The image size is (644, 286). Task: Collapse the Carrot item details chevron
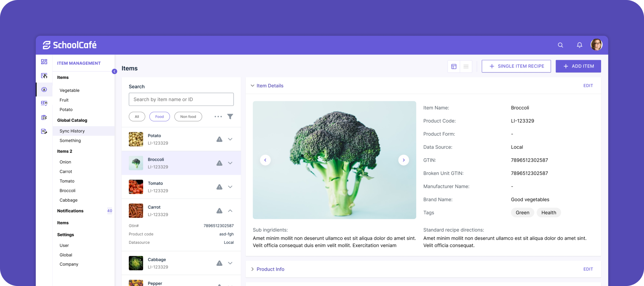[x=230, y=211]
